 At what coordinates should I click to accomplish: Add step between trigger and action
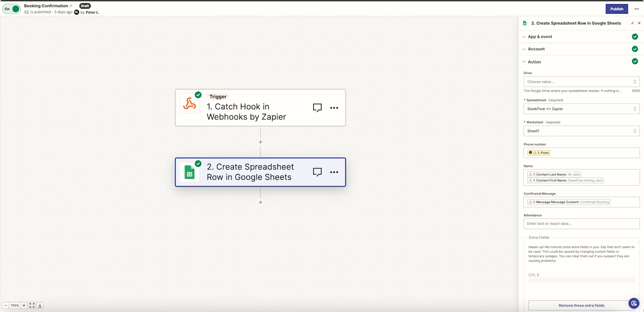(x=260, y=142)
